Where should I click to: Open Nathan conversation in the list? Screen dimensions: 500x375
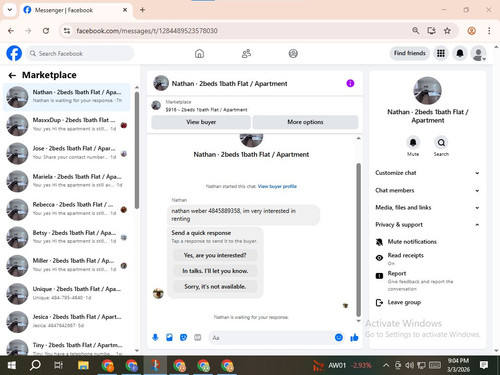pos(66,97)
